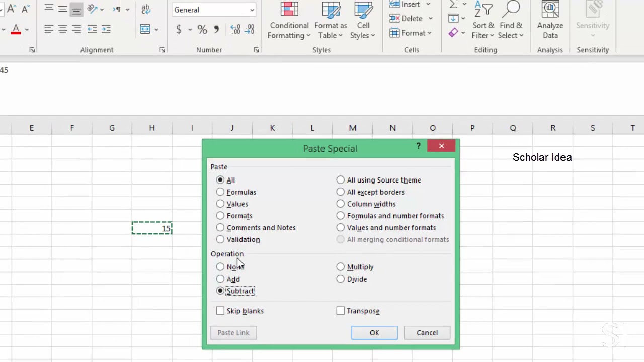Click the Orientation text rotation icon
This screenshot has width=644, height=362.
(x=92, y=9)
